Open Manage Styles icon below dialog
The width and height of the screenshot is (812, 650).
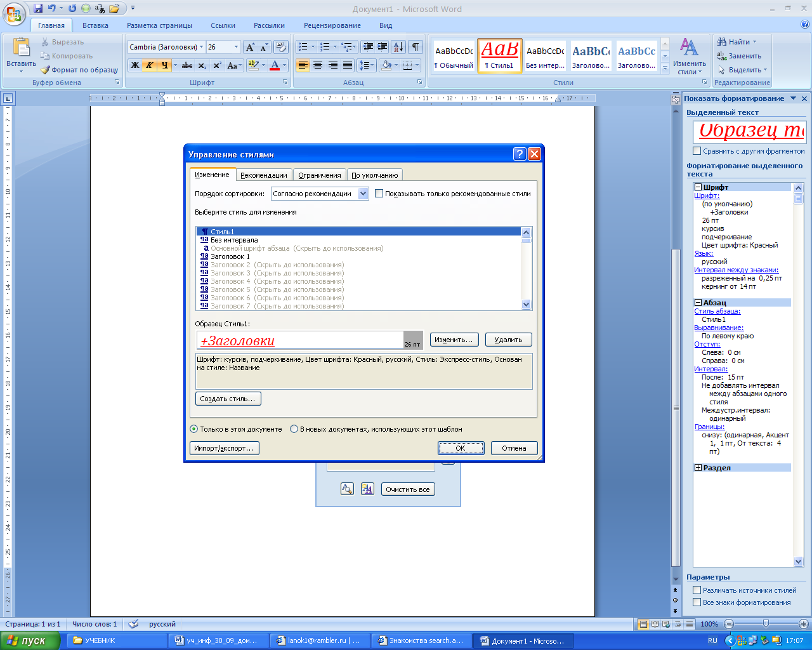click(367, 489)
